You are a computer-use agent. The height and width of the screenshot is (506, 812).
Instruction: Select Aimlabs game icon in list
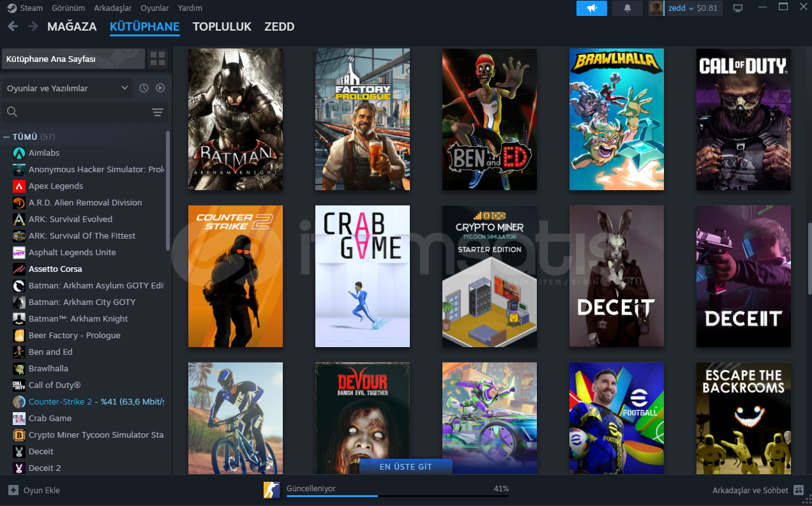tap(19, 153)
